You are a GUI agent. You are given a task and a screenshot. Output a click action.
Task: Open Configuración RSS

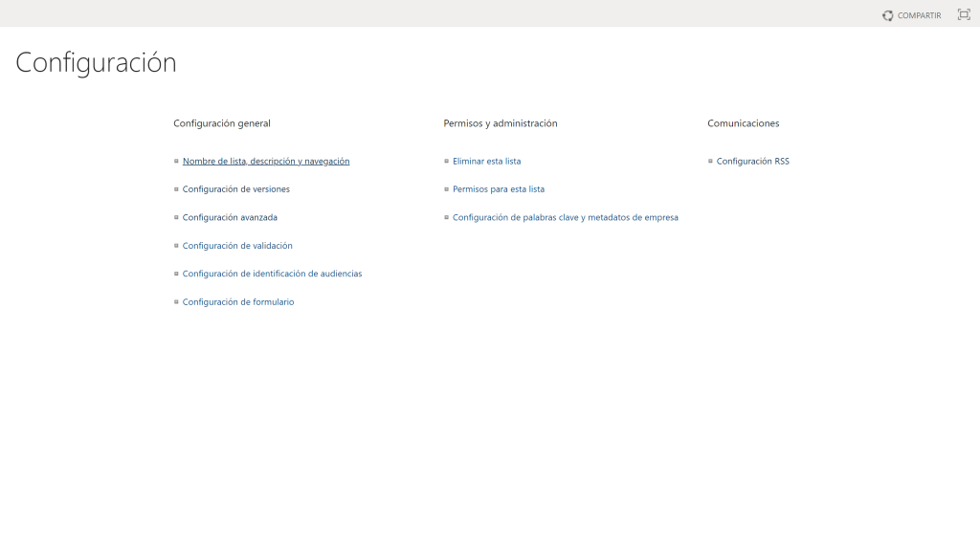pyautogui.click(x=753, y=161)
